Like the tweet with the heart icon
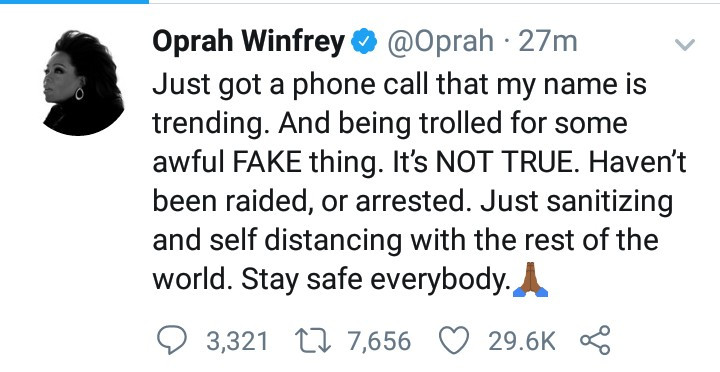 tap(455, 341)
